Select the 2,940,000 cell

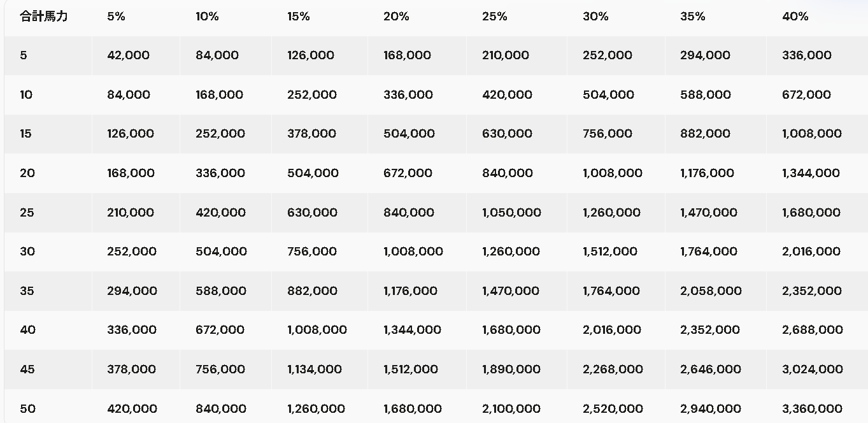point(711,408)
